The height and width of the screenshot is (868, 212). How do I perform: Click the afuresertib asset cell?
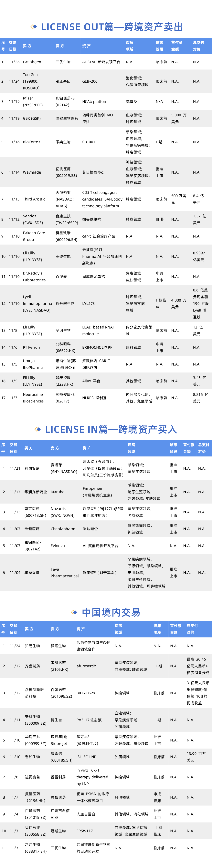click(x=86, y=666)
